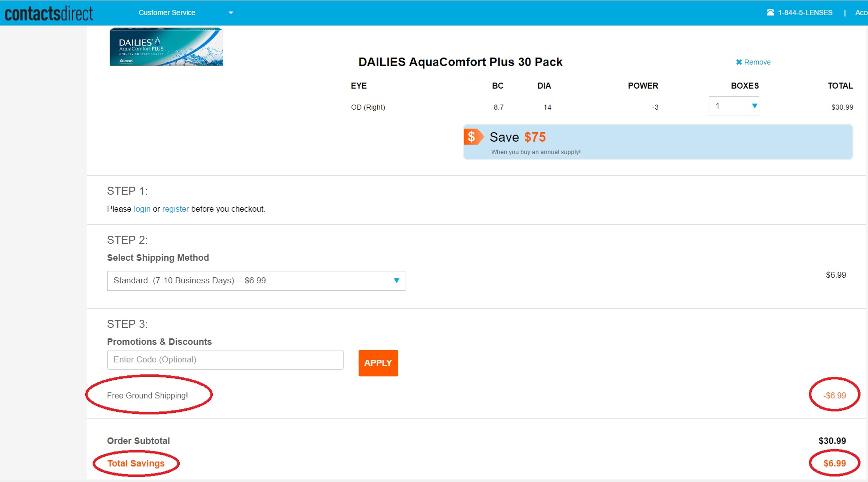Screen dimensions: 868x482
Task: Click the Total Savings label
Action: [x=136, y=463]
